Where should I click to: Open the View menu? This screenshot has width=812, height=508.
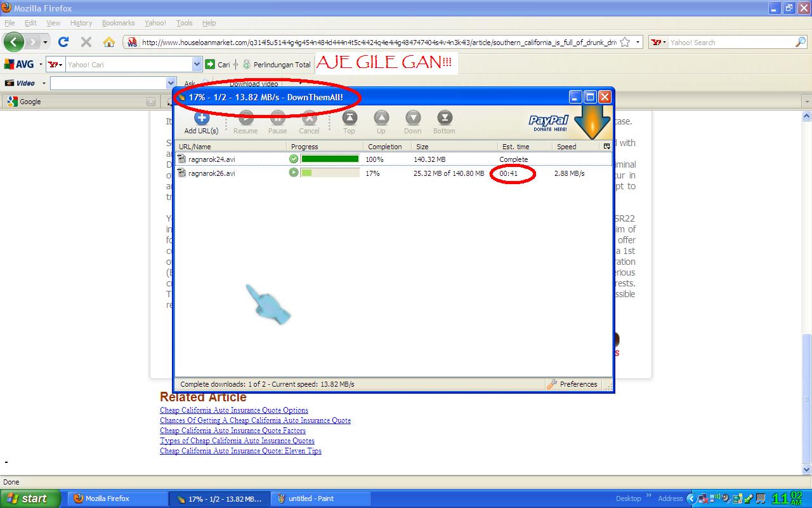[53, 23]
